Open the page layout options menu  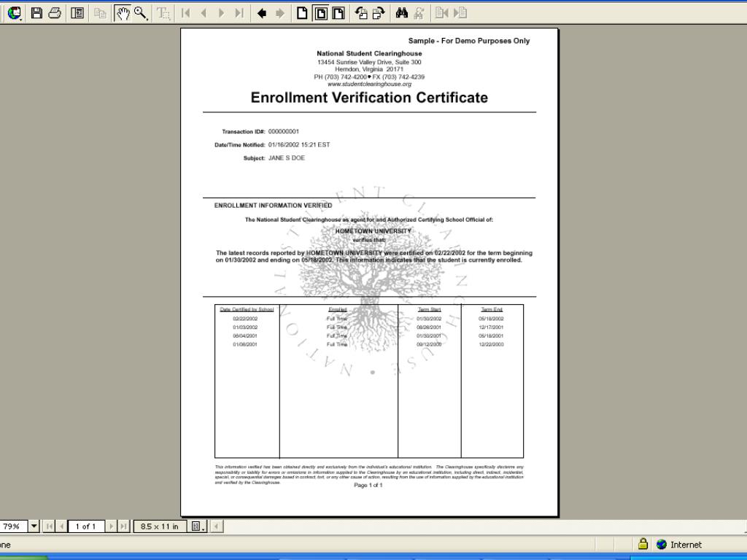click(198, 526)
